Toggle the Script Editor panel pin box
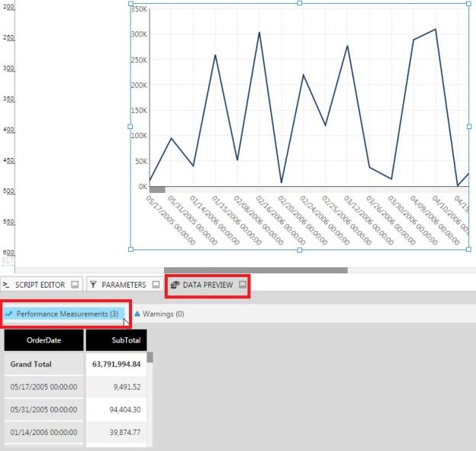The image size is (476, 451). [74, 285]
